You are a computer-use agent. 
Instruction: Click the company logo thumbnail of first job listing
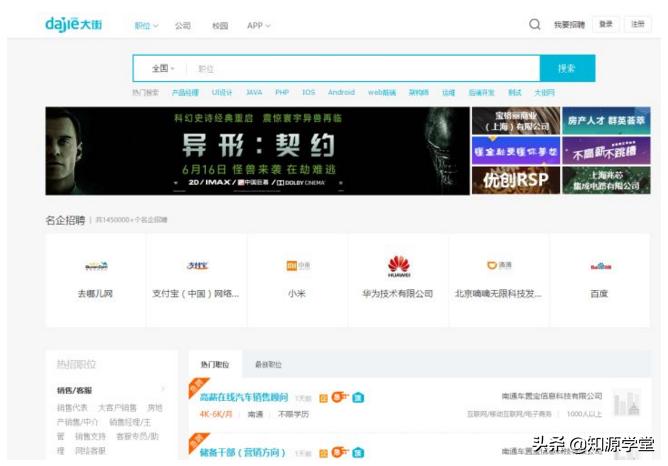tap(627, 403)
